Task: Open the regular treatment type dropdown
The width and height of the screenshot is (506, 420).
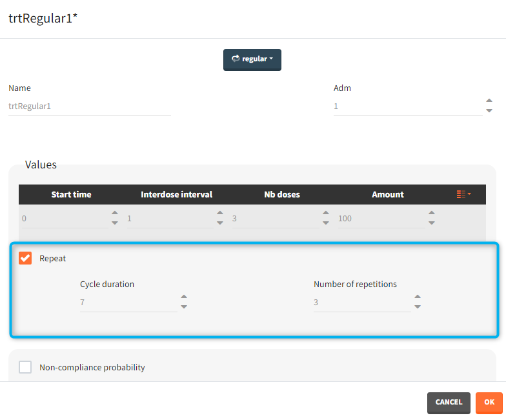Action: 252,59
